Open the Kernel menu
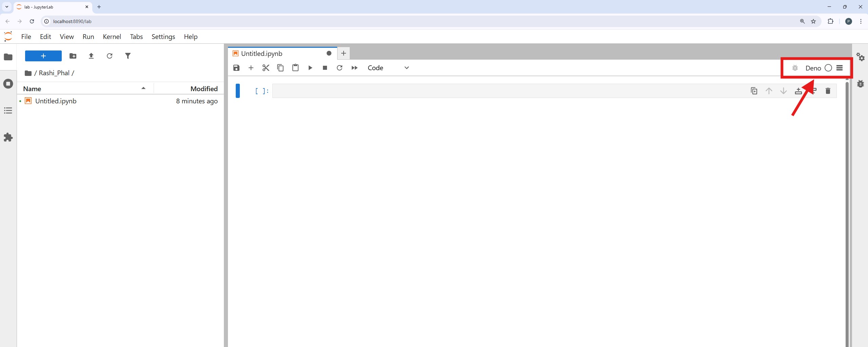The image size is (868, 347). [x=112, y=37]
